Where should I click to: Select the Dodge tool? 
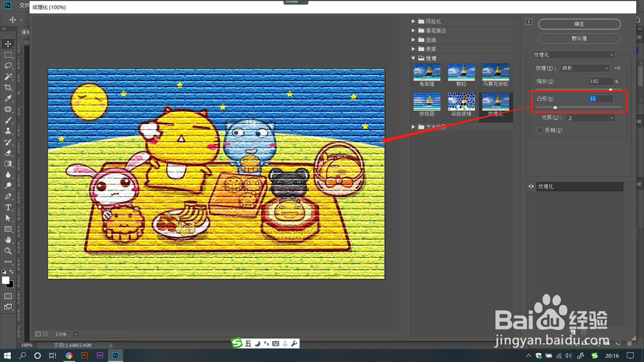tap(8, 186)
